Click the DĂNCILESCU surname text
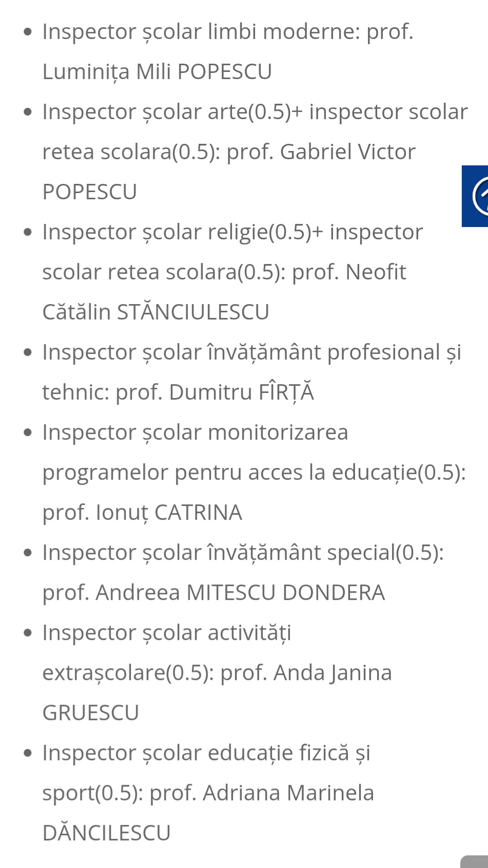Screen dimensions: 488x868 tap(107, 833)
